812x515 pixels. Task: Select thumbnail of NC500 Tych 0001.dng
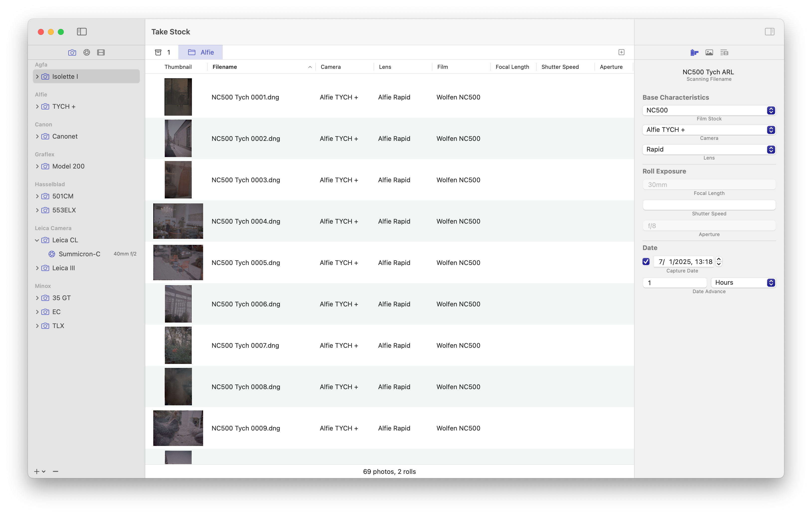(178, 97)
